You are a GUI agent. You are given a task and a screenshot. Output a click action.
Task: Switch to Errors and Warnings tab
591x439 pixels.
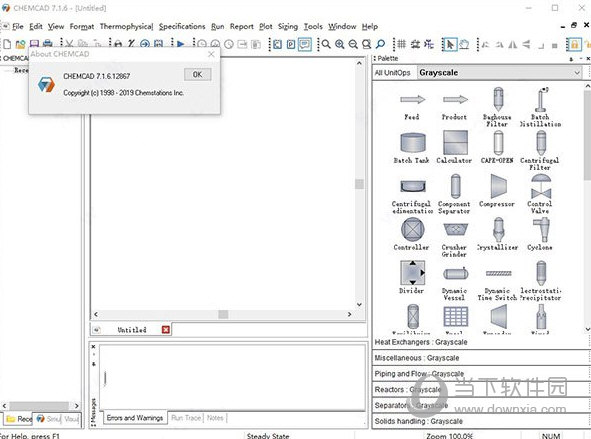tap(135, 418)
